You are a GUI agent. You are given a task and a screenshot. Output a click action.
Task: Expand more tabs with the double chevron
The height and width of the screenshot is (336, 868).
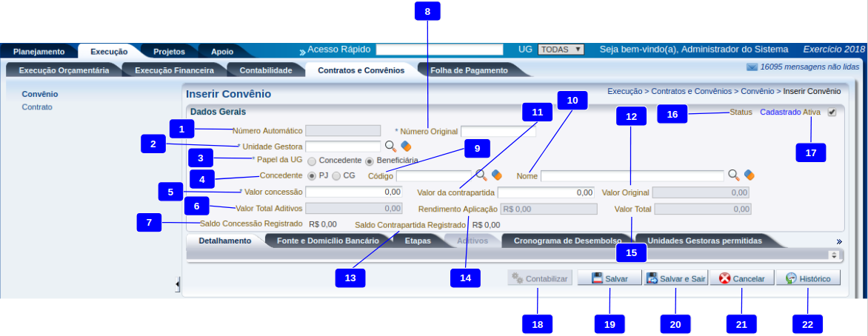pos(839,241)
